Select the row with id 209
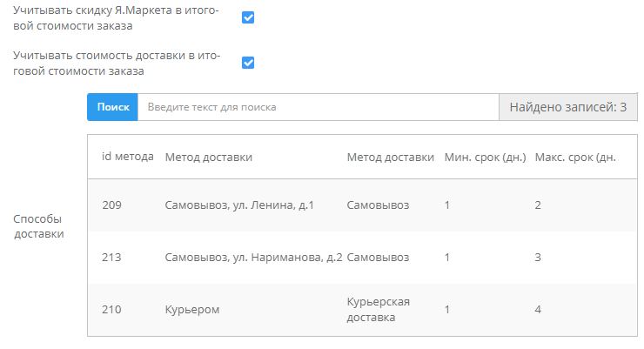The width and height of the screenshot is (644, 349). (111, 205)
